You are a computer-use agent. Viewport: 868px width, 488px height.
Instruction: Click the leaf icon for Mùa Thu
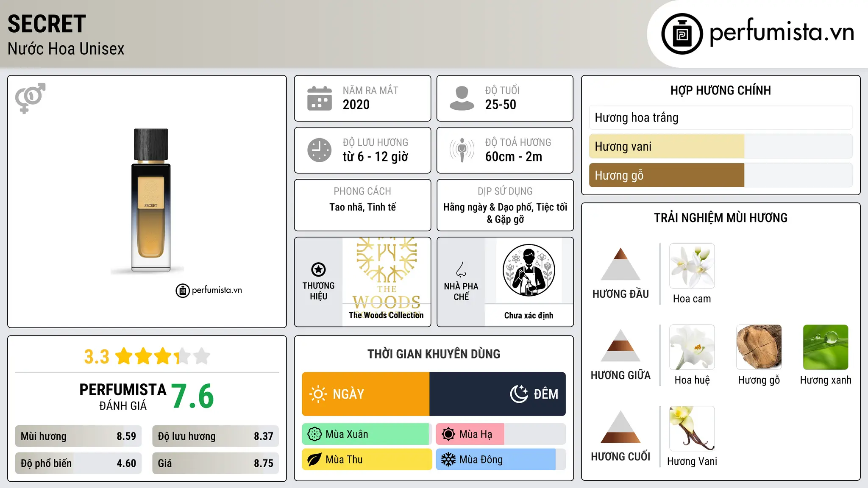pyautogui.click(x=314, y=460)
